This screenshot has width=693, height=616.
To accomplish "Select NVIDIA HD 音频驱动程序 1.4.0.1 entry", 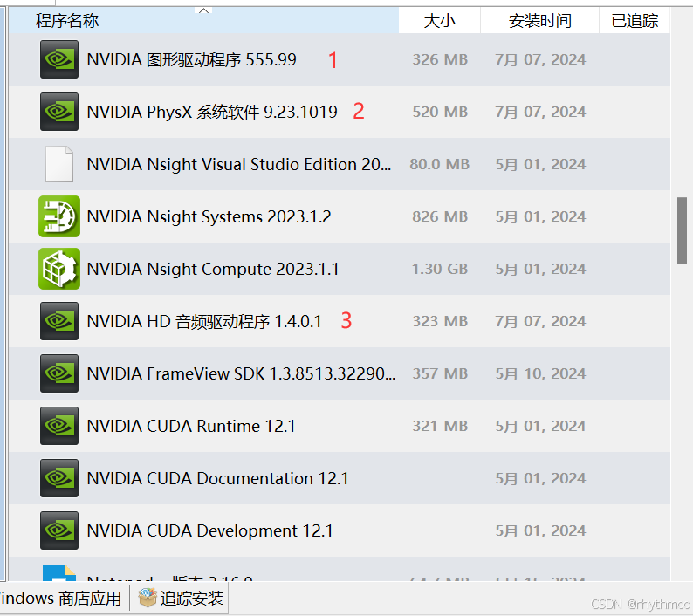I will (x=340, y=321).
